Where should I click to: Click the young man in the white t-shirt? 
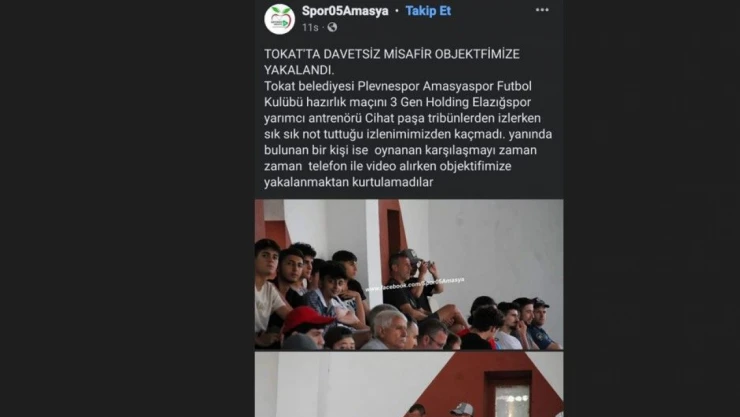click(269, 292)
